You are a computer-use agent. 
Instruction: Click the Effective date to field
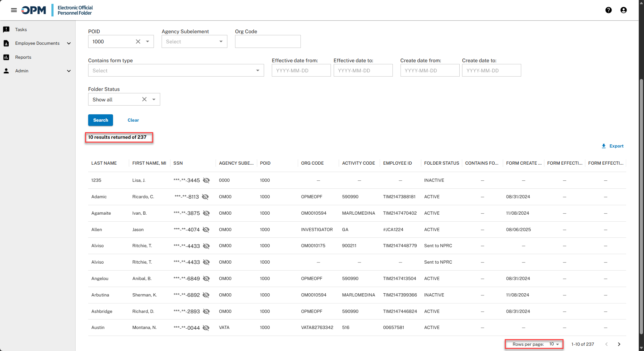363,71
